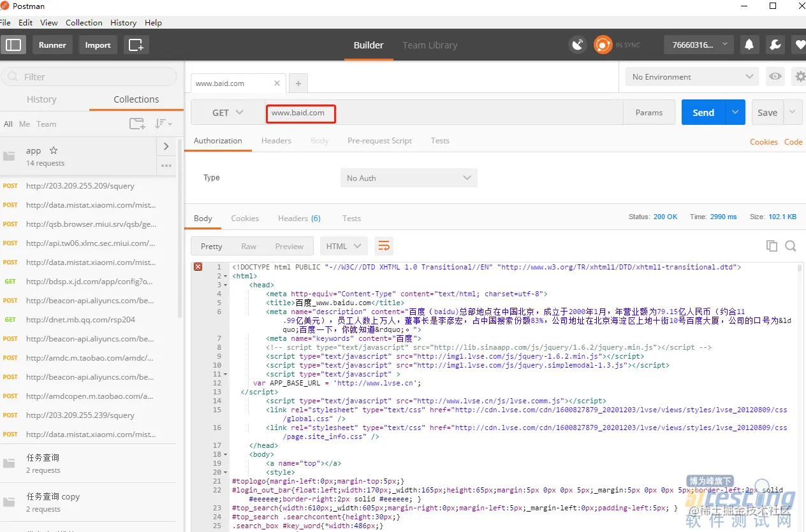Switch response view to Raw
806x532 pixels.
point(249,246)
